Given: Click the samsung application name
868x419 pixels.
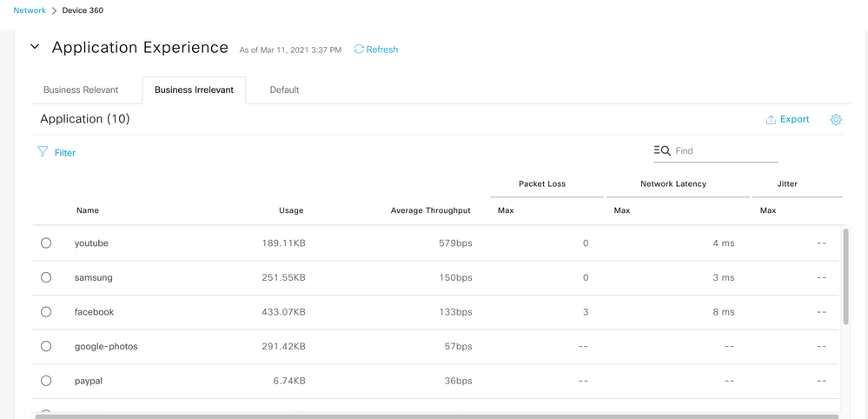Looking at the screenshot, I should [94, 278].
